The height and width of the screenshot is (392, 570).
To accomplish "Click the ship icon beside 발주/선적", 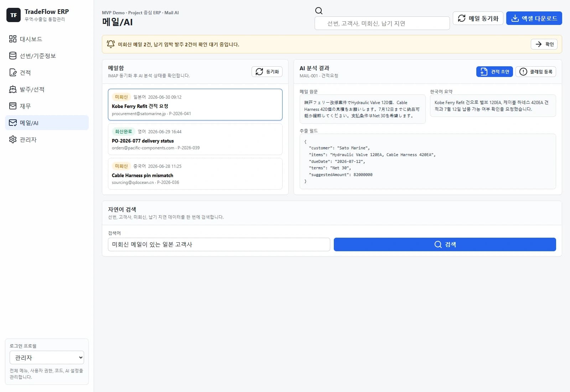I will 13,89.
